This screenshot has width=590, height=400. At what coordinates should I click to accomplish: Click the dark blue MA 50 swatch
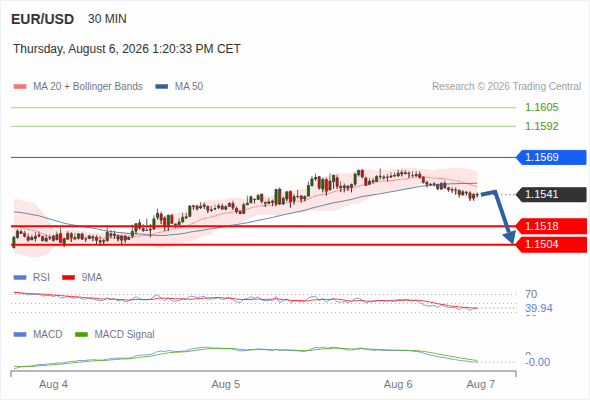pyautogui.click(x=162, y=87)
